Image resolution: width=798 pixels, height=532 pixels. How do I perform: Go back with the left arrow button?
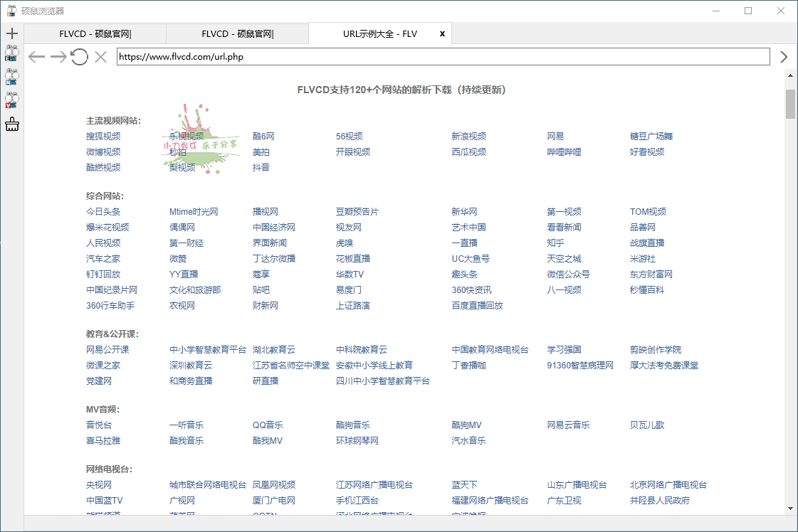point(36,57)
